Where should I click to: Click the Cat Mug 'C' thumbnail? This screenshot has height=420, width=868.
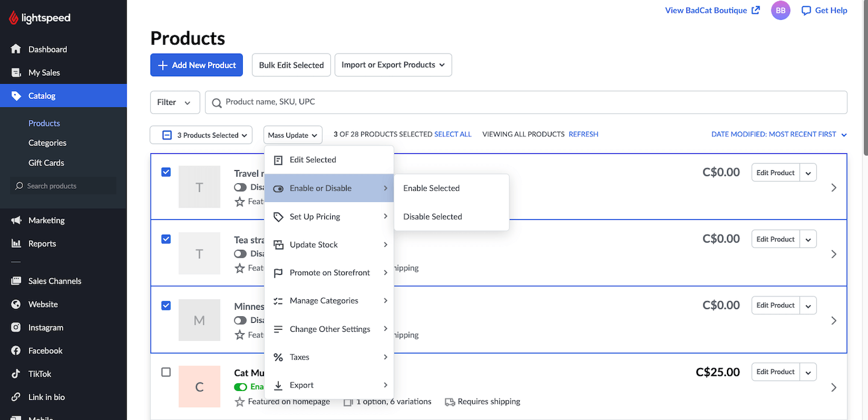(x=200, y=387)
